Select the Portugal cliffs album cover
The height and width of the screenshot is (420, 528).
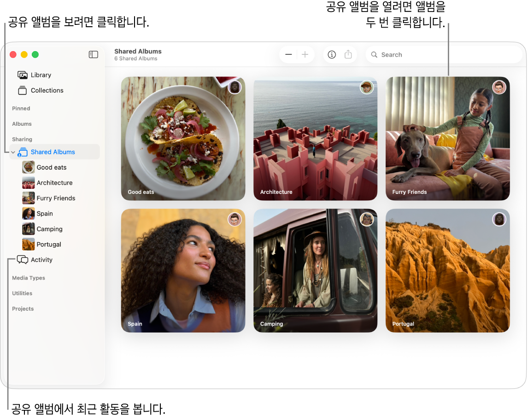pyautogui.click(x=447, y=271)
